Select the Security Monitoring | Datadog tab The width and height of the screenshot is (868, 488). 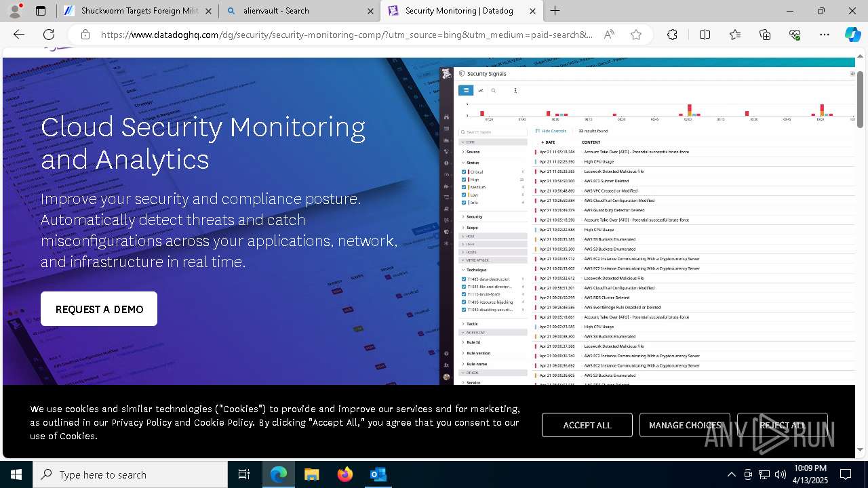click(x=462, y=11)
